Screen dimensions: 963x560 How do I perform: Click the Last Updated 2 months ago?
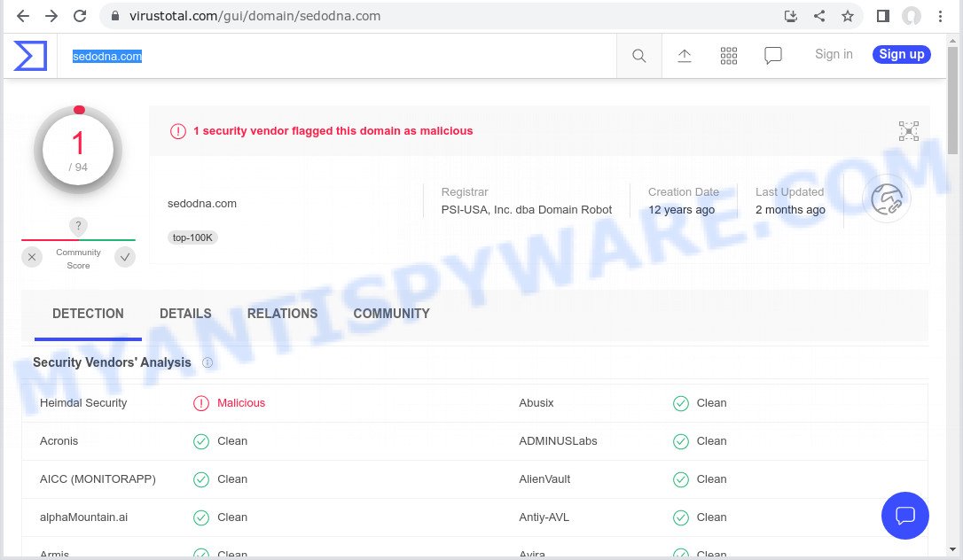[790, 210]
